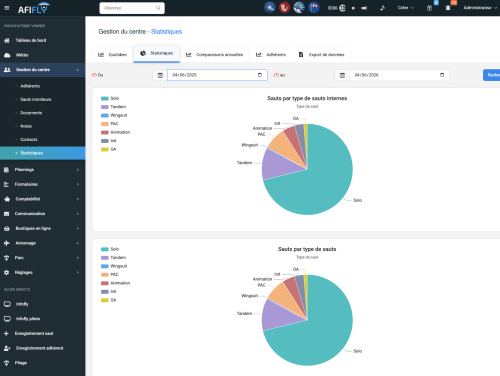500x376 pixels.
Task: Open the Créer dropdown in top bar
Action: (406, 8)
